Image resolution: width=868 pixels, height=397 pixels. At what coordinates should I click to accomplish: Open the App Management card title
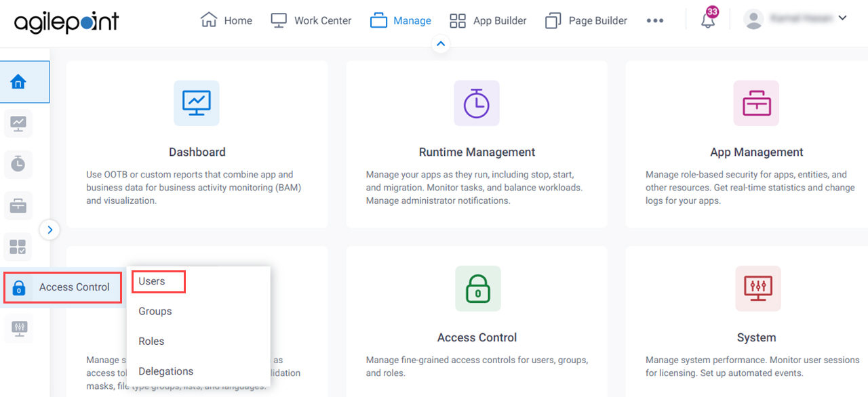point(757,152)
